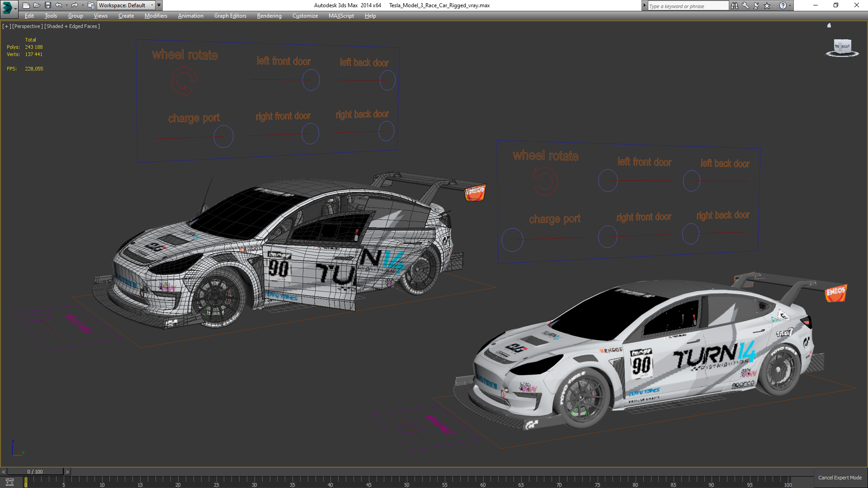The width and height of the screenshot is (868, 488).
Task: Open the Mini Curve Editor icon
Action: pyautogui.click(x=9, y=482)
